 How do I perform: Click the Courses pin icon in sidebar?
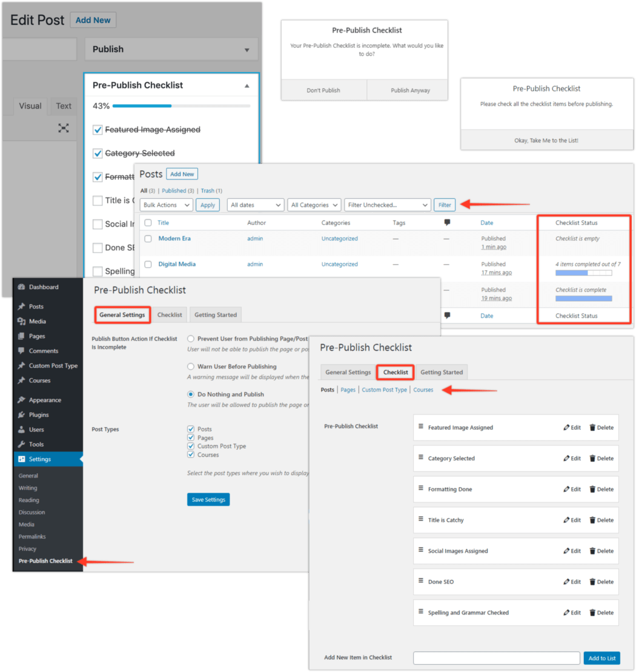point(21,381)
